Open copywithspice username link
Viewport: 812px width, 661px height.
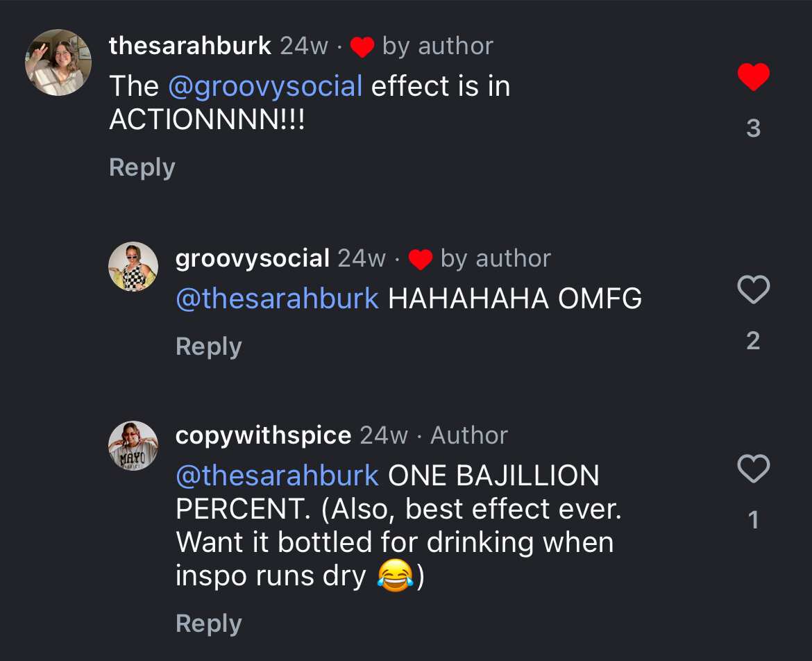(263, 435)
